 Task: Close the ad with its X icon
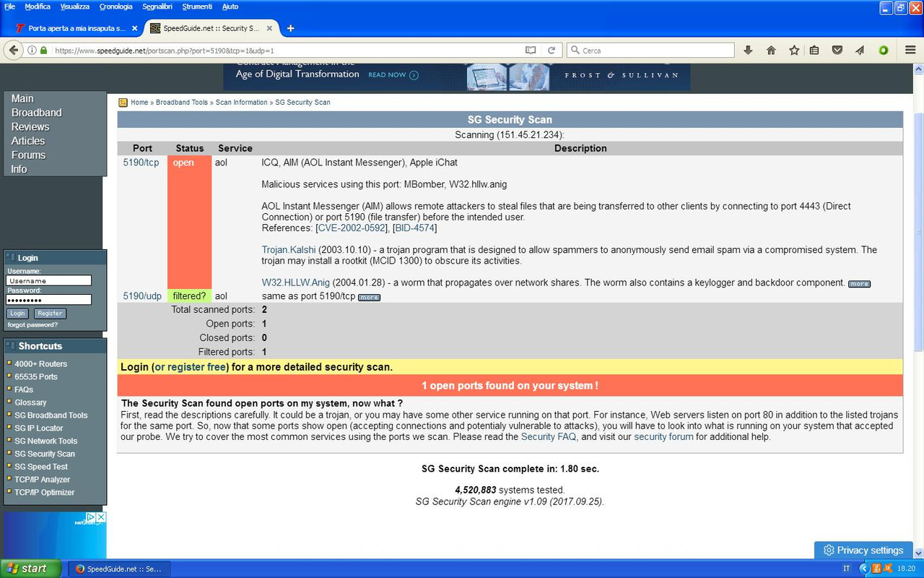click(101, 517)
